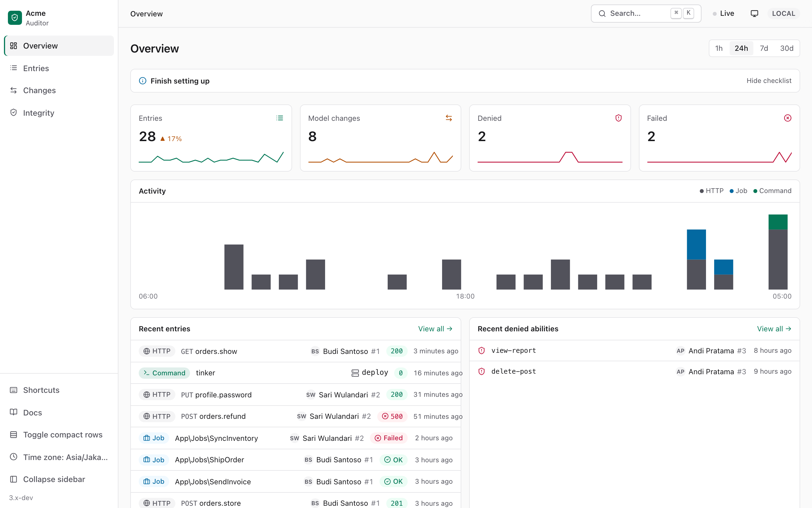The height and width of the screenshot is (508, 812).
Task: Open the view-report denied ability row
Action: [x=634, y=351]
